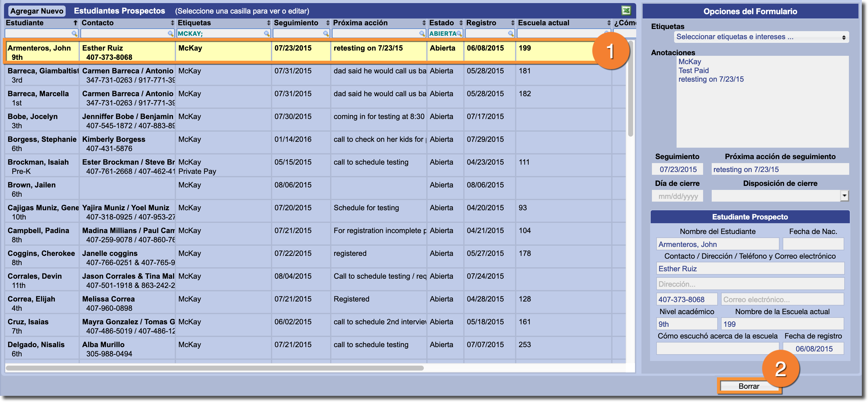Sort by the Estado column header
Image resolution: width=868 pixels, height=402 pixels.
point(441,23)
